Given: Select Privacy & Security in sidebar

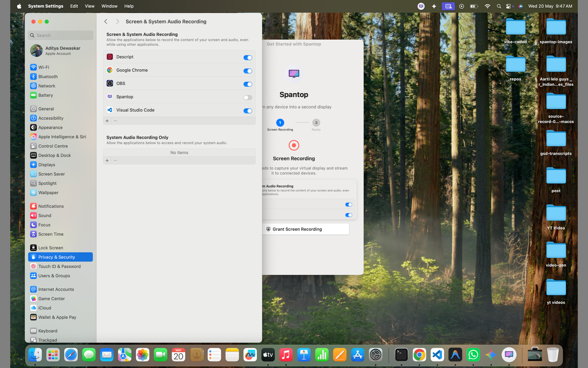Looking at the screenshot, I should 60,257.
